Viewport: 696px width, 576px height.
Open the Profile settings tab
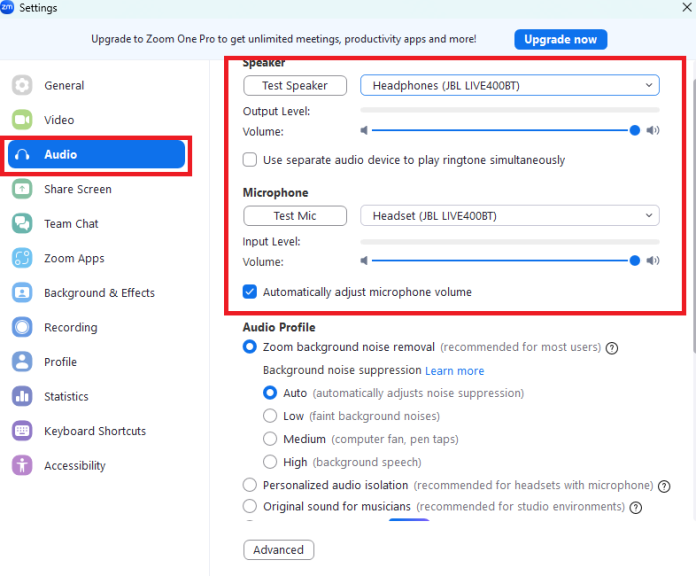coord(60,362)
